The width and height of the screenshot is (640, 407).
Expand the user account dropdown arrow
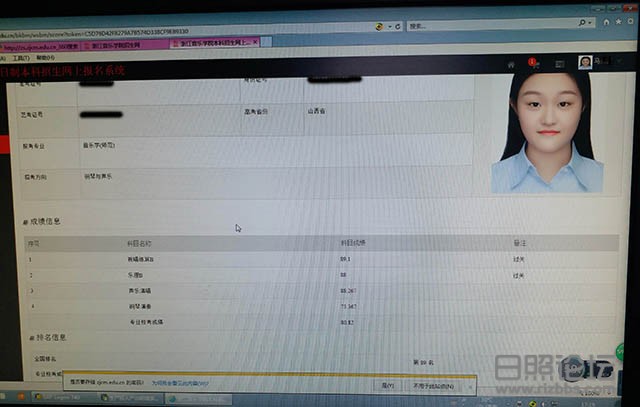620,61
